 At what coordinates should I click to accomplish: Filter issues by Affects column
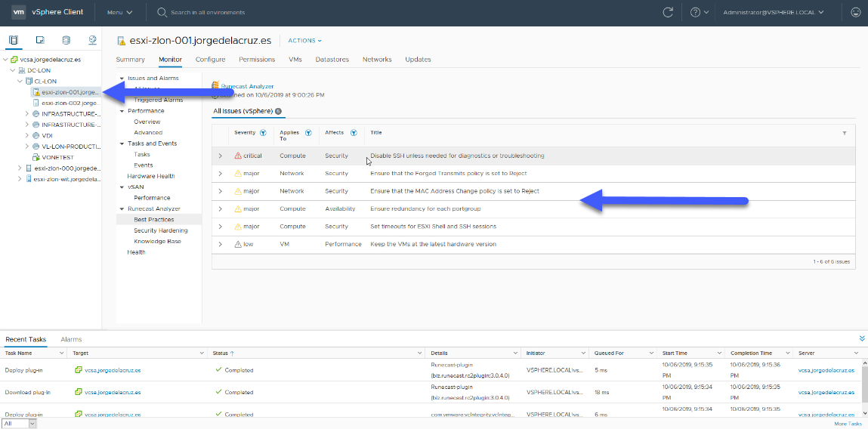tap(353, 133)
